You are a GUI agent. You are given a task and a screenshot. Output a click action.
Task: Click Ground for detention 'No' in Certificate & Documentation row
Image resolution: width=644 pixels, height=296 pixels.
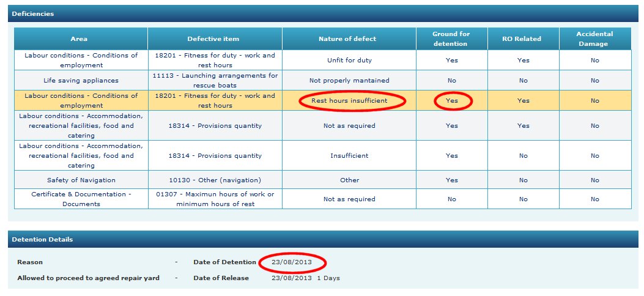(x=452, y=199)
